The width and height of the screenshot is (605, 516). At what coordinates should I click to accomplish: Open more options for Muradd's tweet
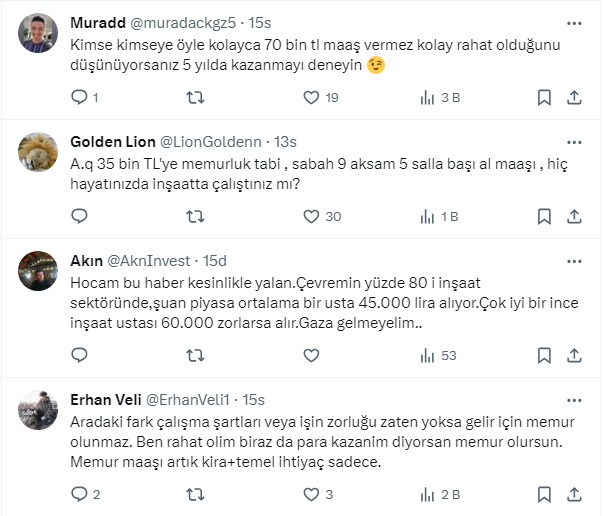(x=575, y=22)
